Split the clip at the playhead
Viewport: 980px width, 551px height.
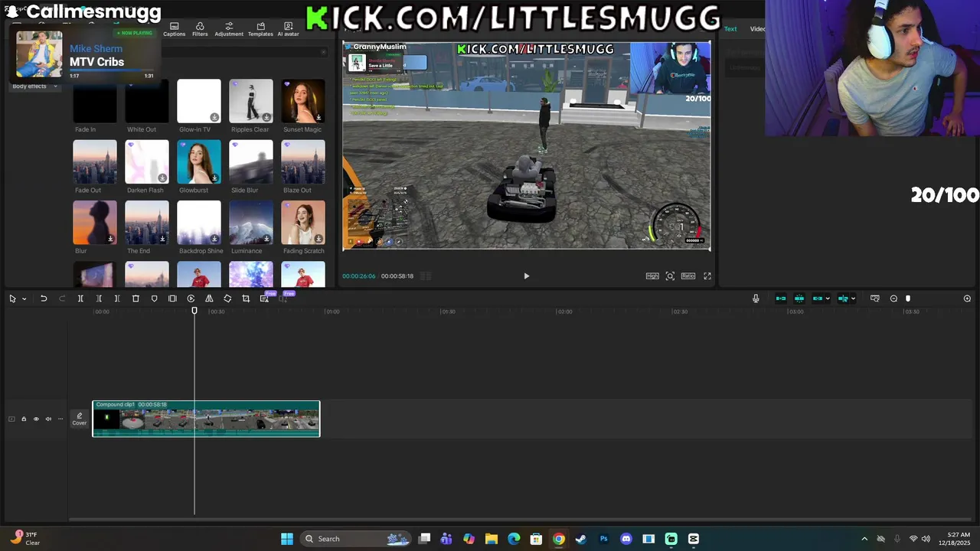(x=80, y=298)
